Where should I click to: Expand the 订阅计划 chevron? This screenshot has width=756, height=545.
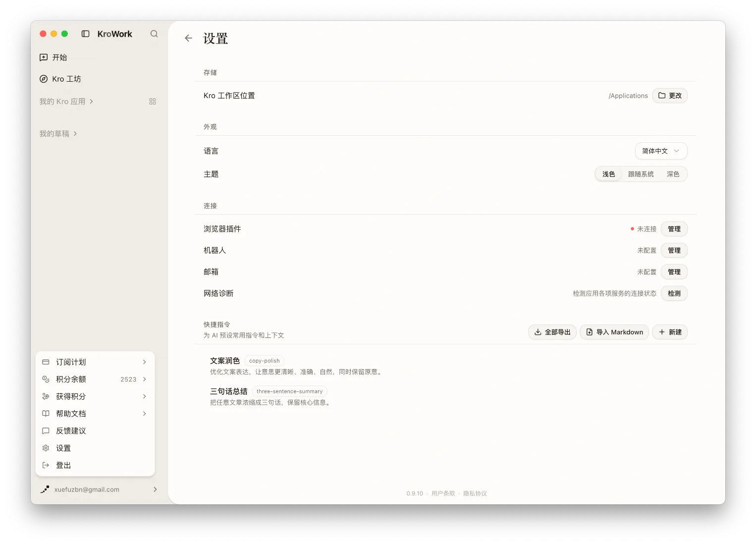point(144,362)
